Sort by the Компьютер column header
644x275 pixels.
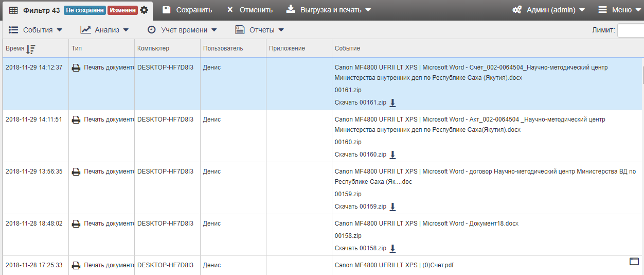click(x=153, y=48)
